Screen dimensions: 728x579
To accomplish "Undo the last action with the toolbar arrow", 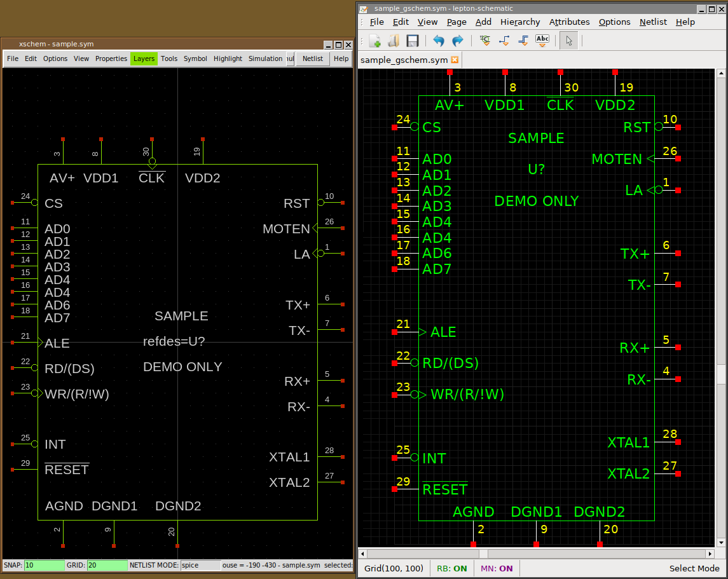I will tap(439, 41).
